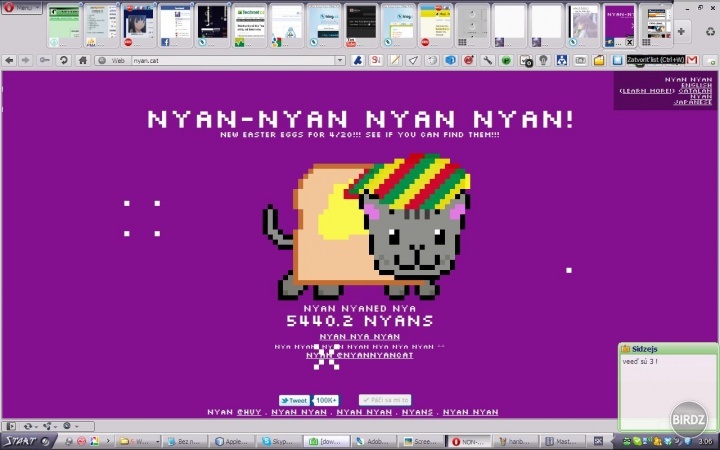
Task: Add a new tab with the plus button
Action: point(681,31)
